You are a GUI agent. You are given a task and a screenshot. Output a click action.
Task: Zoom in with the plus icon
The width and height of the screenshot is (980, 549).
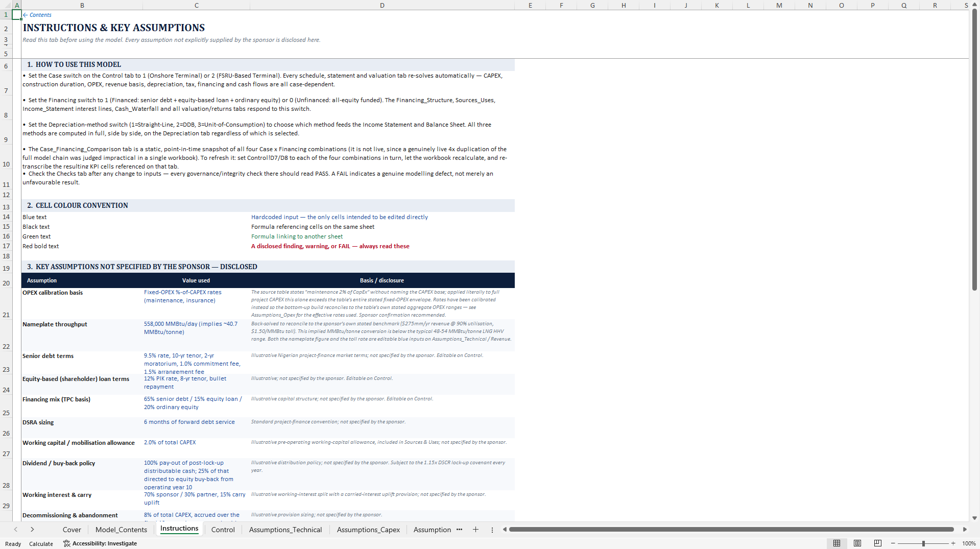click(953, 543)
